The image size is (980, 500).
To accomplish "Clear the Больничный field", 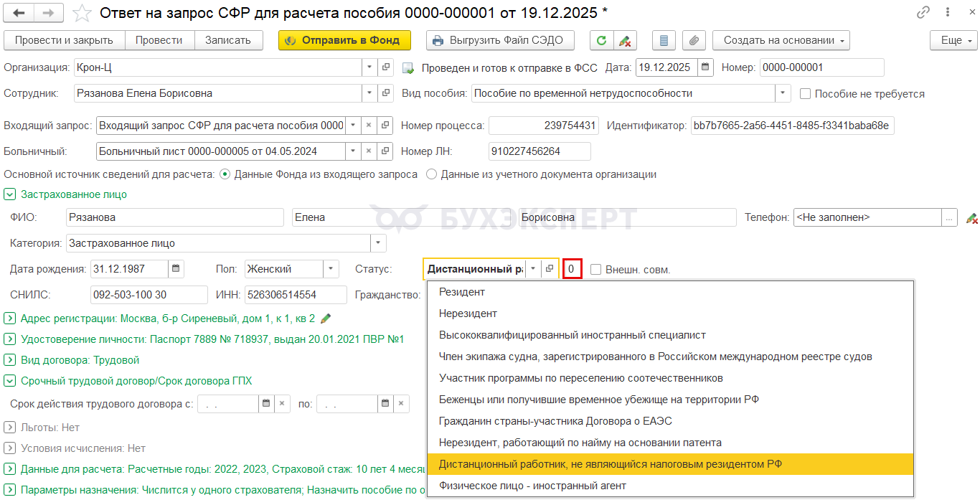I will pos(369,151).
